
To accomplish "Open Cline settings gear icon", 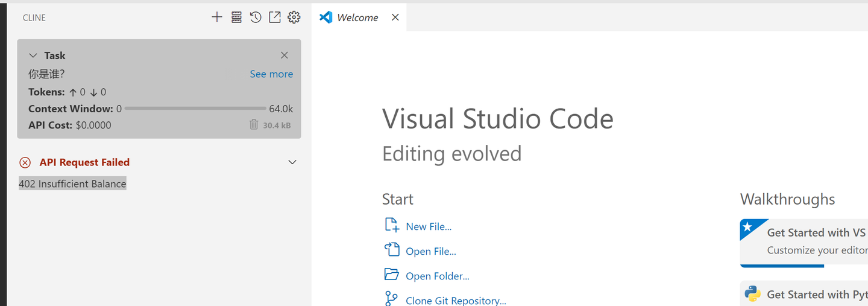I will coord(294,18).
